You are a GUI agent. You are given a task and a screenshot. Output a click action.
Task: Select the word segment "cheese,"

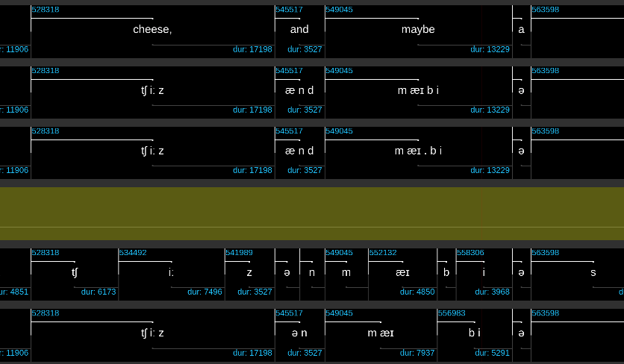(152, 30)
